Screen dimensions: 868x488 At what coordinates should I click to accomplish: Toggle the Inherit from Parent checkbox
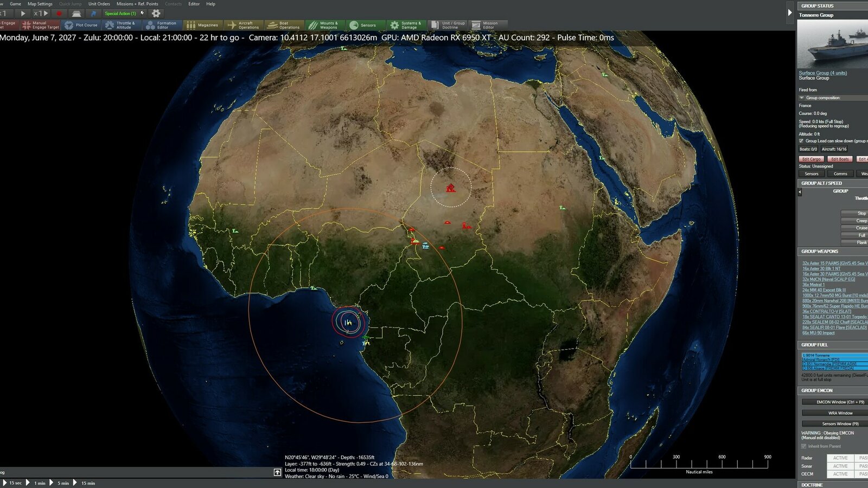coord(802,446)
